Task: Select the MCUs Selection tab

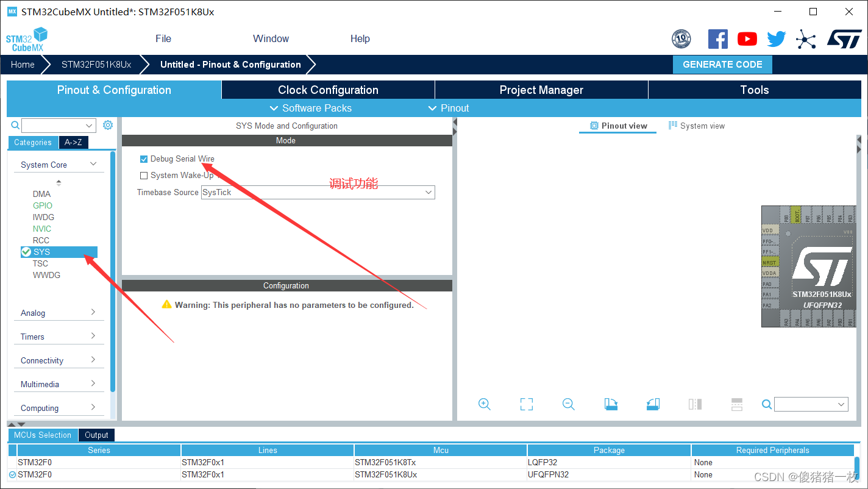Action: 43,435
